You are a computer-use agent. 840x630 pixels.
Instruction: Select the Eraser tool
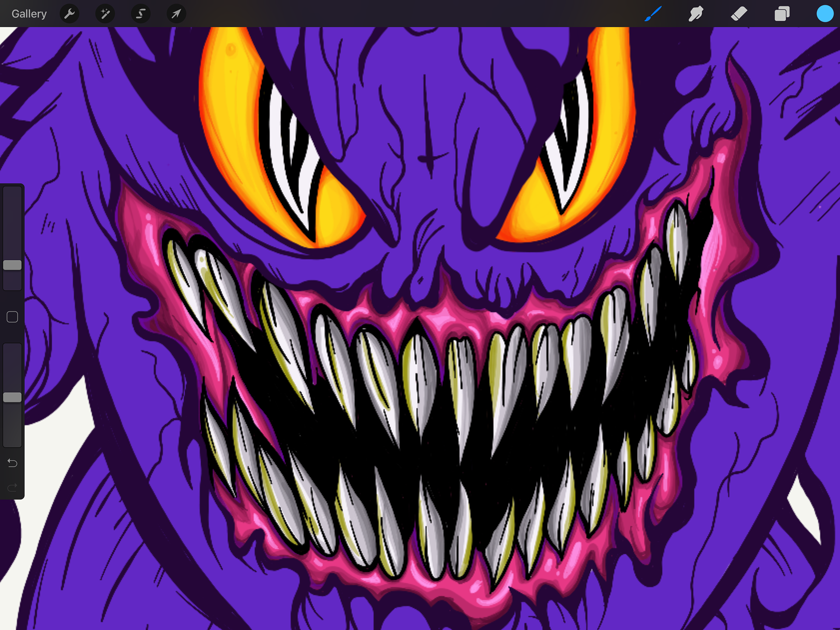pos(739,14)
